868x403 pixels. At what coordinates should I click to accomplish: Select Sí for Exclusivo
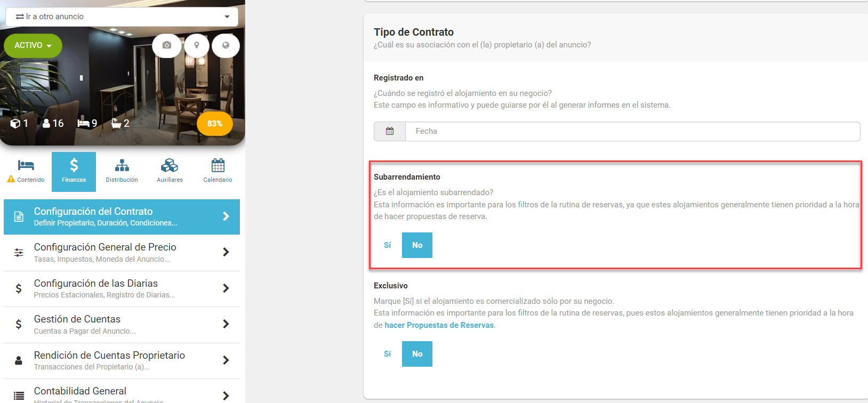pos(388,354)
